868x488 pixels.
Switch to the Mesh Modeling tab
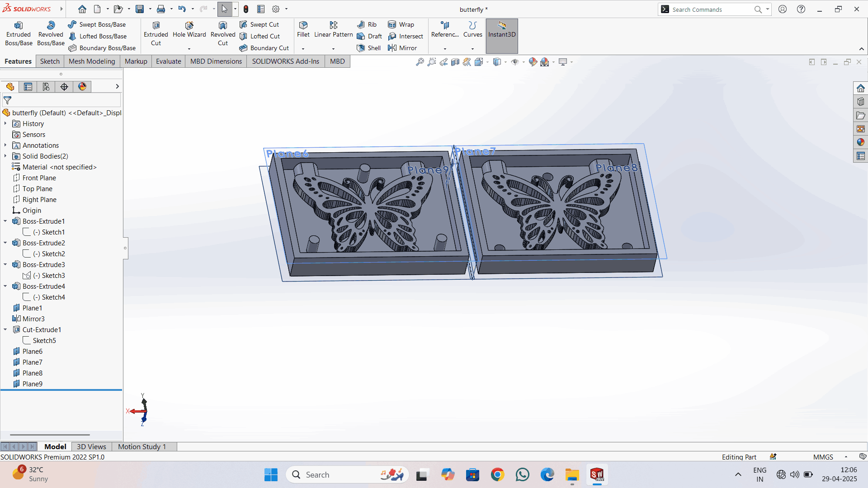tap(92, 61)
